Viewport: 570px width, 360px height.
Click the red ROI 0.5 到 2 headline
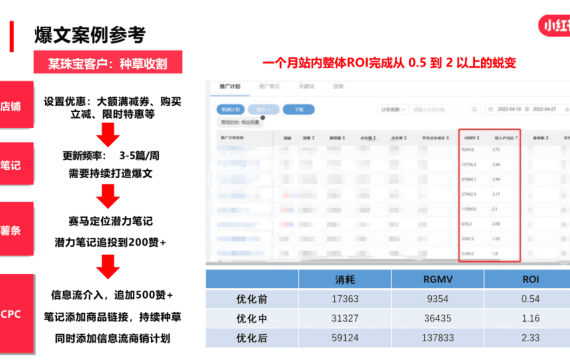(389, 63)
